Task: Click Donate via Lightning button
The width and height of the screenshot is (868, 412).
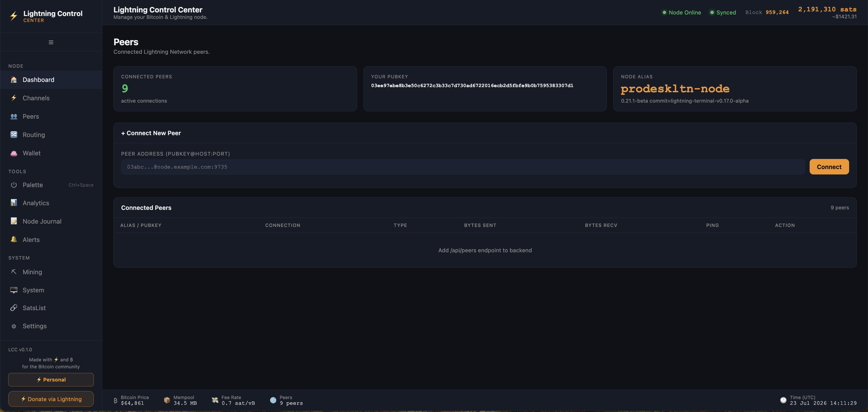Action: tap(51, 399)
